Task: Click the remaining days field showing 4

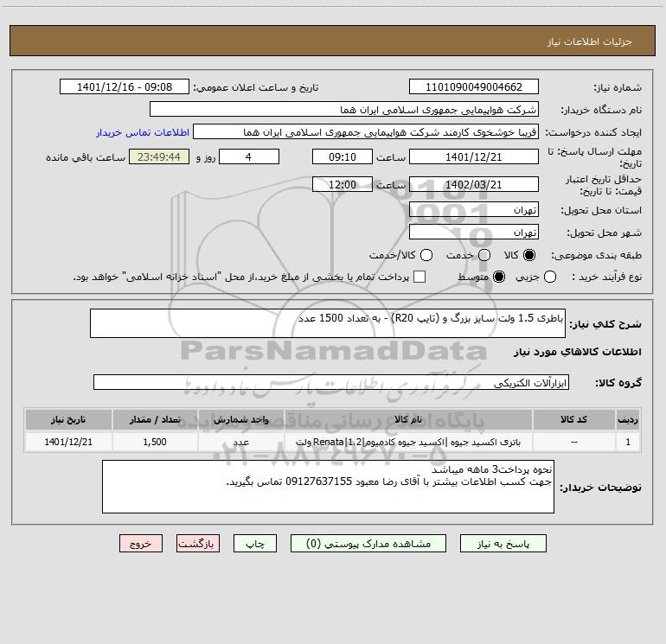Action: (249, 156)
